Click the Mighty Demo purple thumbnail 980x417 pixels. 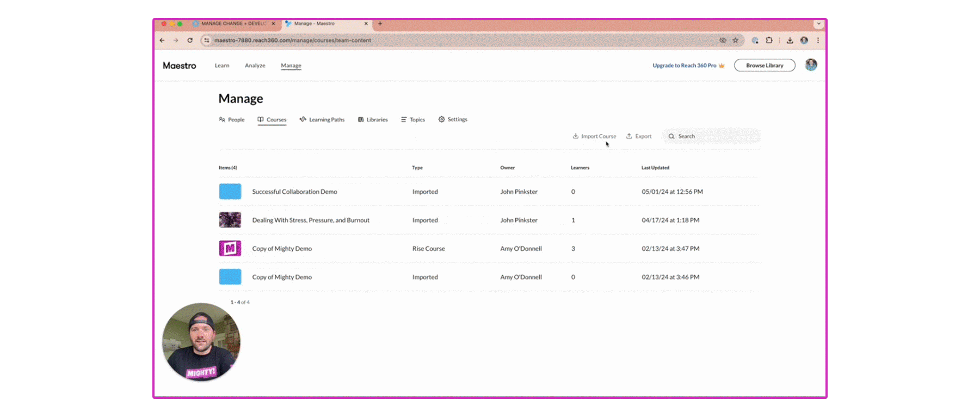[230, 248]
